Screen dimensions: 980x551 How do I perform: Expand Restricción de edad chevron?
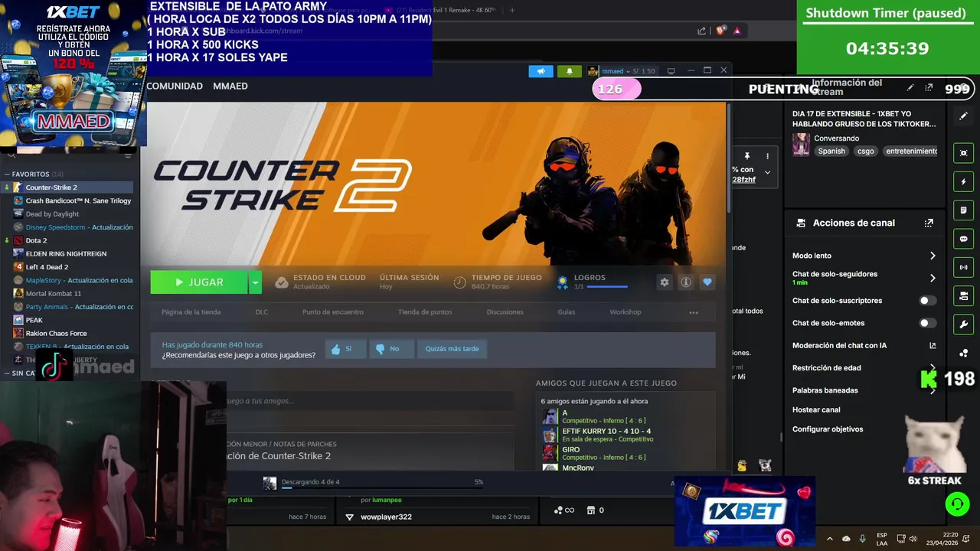point(933,368)
